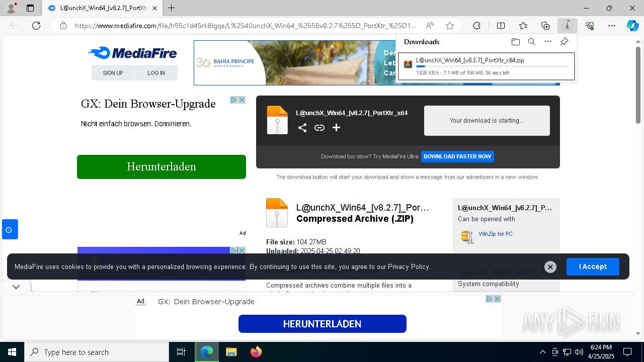Click blue HERUNTERLADEN bottom ad button

322,324
